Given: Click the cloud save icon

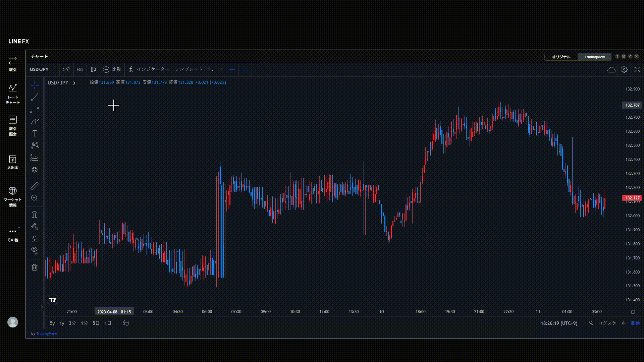Looking at the screenshot, I should coord(611,69).
